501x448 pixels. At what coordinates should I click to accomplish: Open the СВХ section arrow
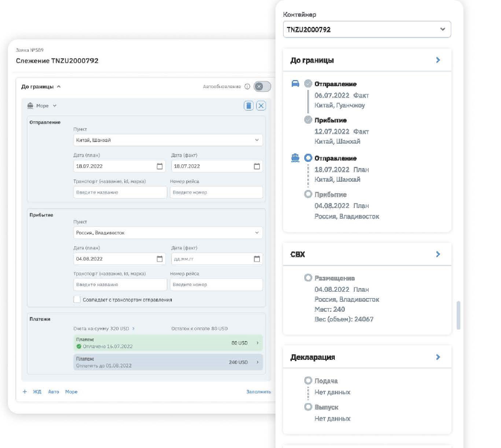pyautogui.click(x=438, y=254)
